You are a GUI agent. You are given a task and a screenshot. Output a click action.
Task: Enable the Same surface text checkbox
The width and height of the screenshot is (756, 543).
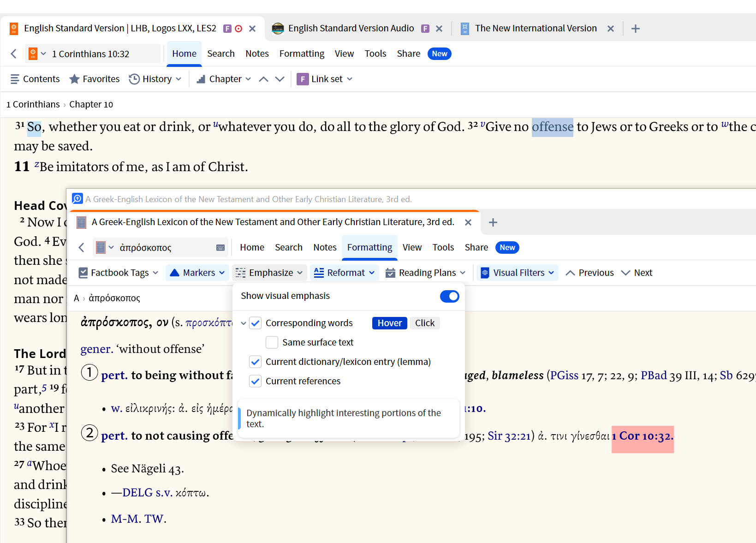(x=272, y=342)
